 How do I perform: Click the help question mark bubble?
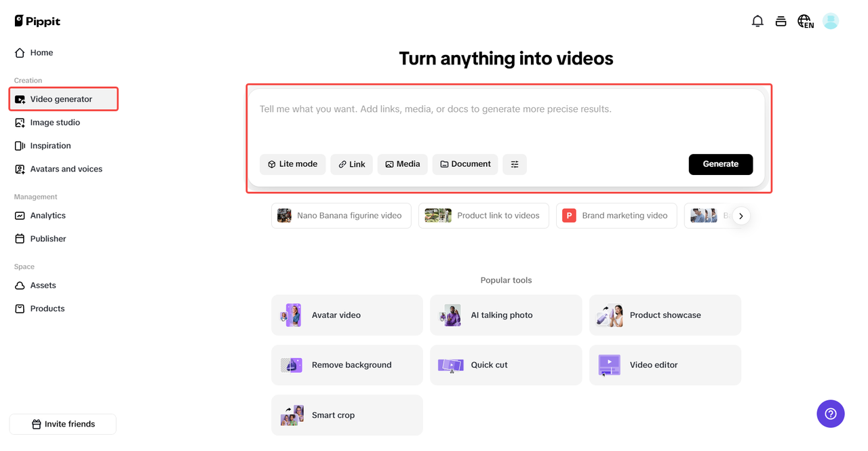(830, 414)
